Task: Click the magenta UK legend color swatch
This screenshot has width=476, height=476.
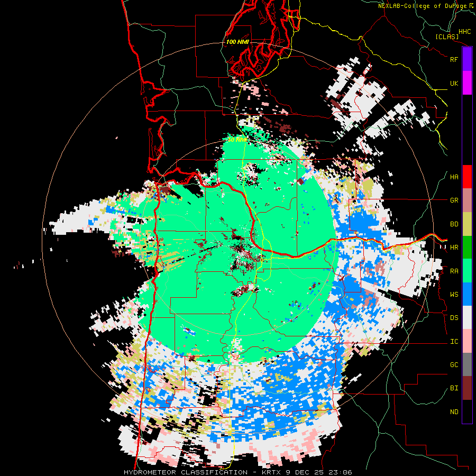Action: tap(467, 83)
